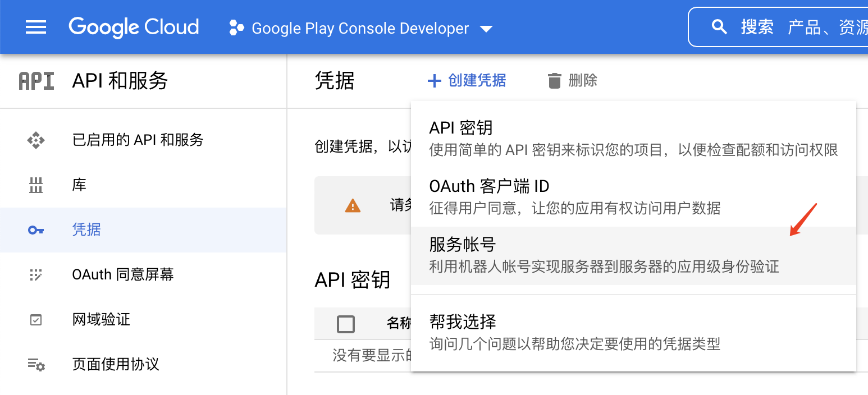Click the plus icon beside 创建凭据
The image size is (868, 395).
click(434, 81)
